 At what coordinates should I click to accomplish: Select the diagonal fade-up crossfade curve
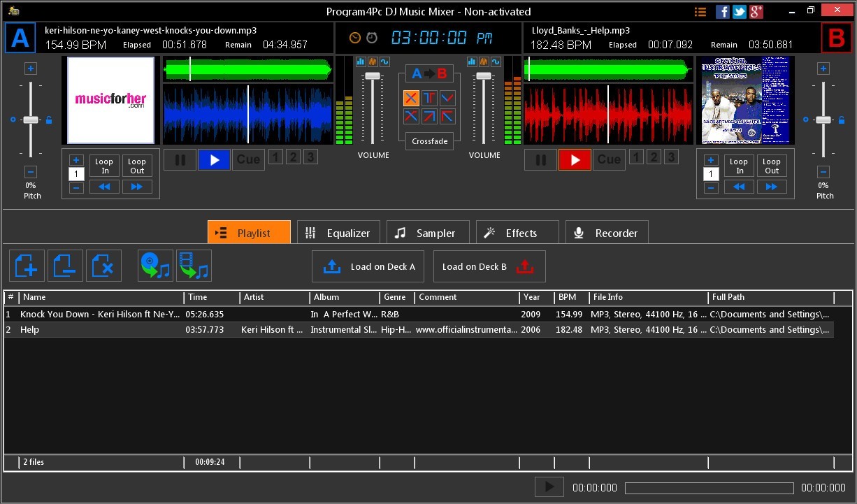click(x=429, y=116)
